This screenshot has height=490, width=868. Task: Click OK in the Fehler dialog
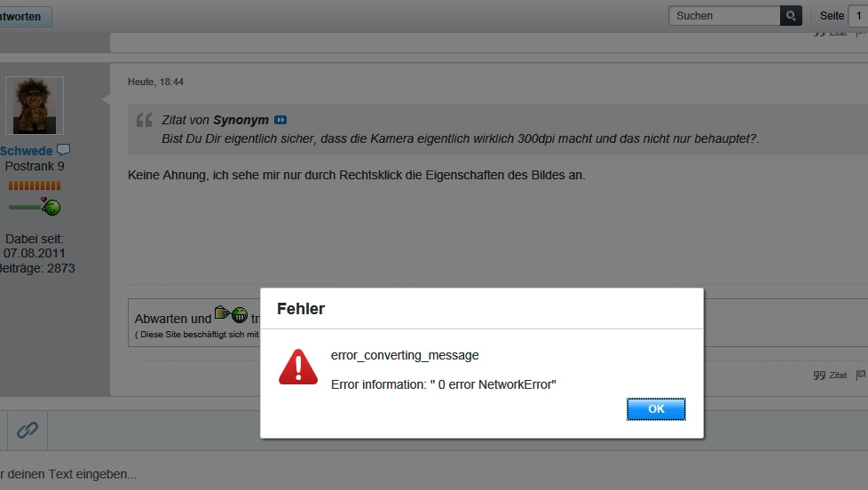click(x=656, y=409)
